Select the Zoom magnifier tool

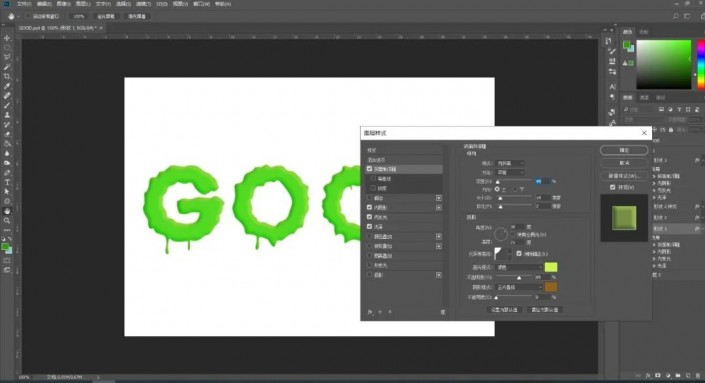pyautogui.click(x=7, y=220)
